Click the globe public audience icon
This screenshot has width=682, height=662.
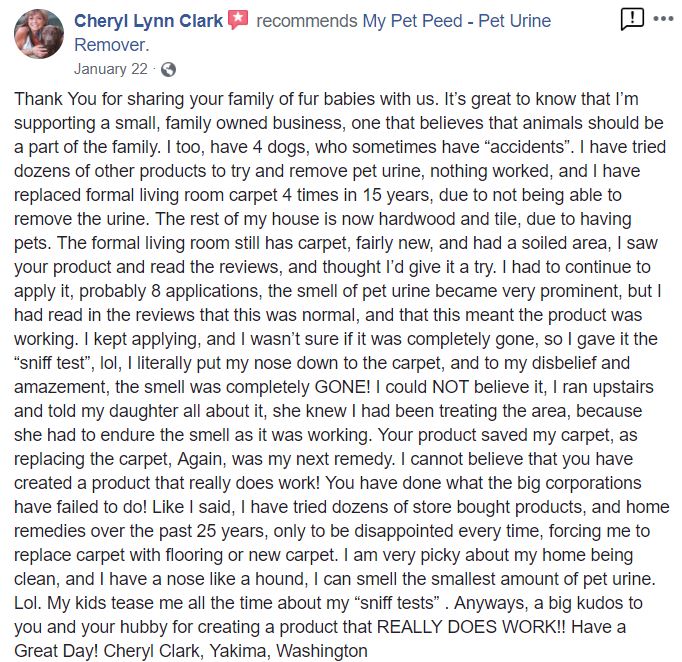(x=168, y=70)
